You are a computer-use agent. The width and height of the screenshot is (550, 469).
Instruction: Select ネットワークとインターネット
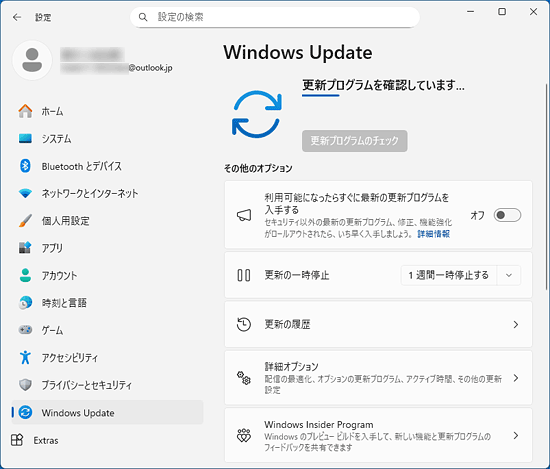(108, 193)
